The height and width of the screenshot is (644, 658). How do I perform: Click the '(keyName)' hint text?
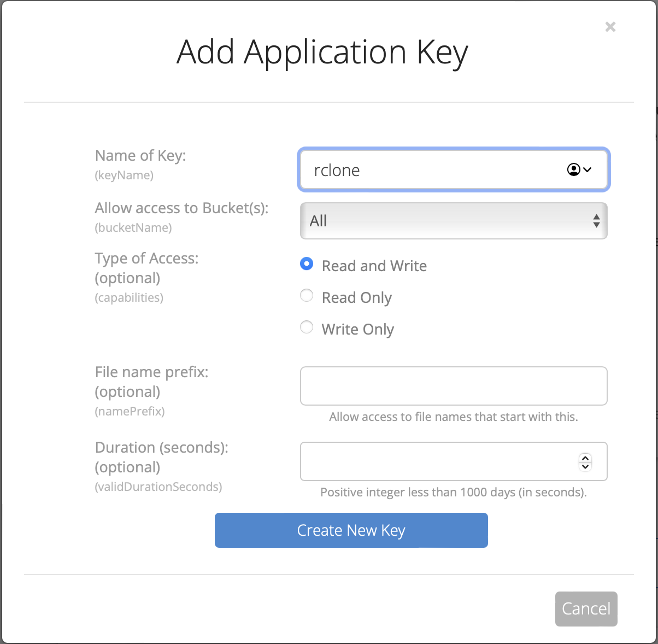[x=124, y=175]
